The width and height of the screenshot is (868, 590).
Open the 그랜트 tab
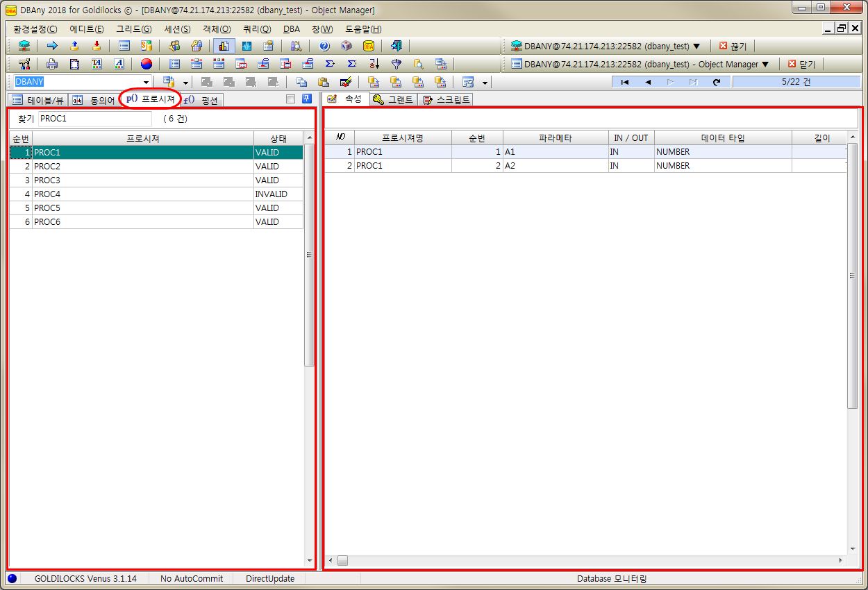point(393,99)
